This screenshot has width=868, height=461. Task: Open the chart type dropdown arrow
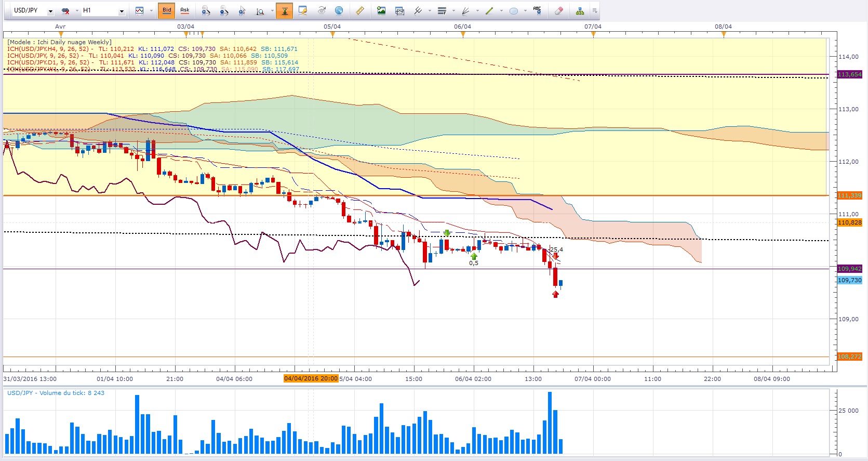coord(152,11)
